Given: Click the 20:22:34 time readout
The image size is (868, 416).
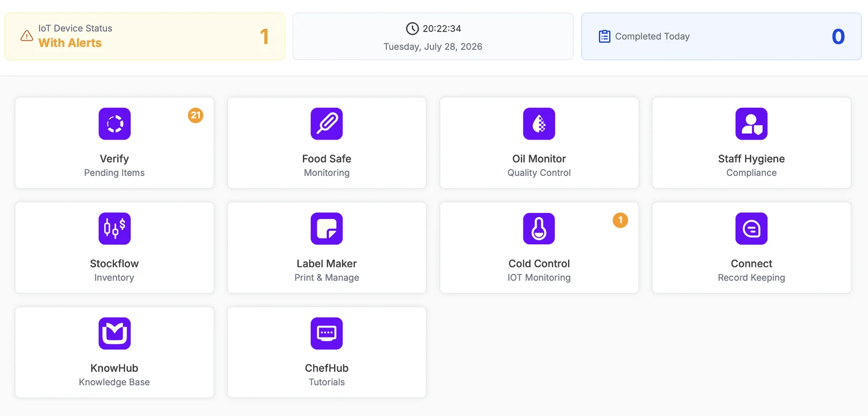Looking at the screenshot, I should (442, 28).
